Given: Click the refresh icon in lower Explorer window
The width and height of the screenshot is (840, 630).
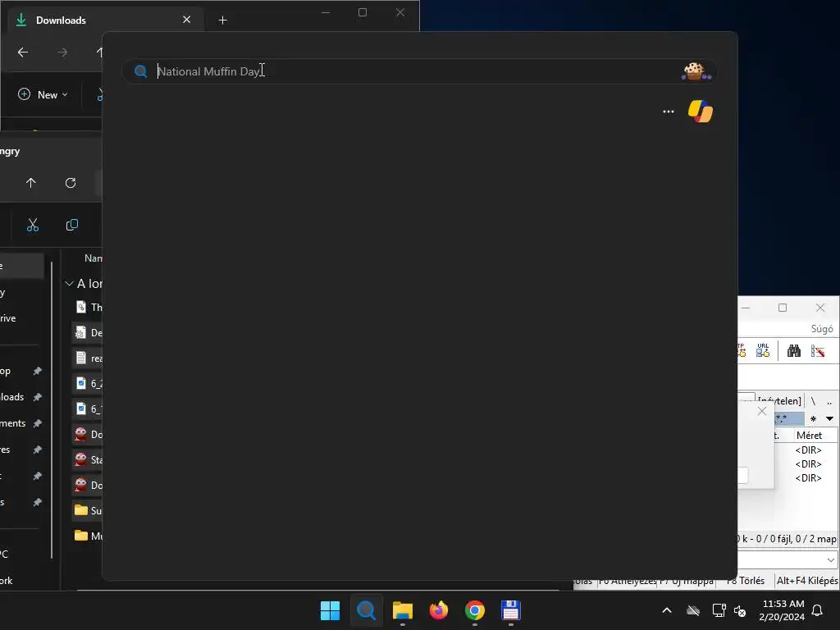Looking at the screenshot, I should [x=71, y=183].
